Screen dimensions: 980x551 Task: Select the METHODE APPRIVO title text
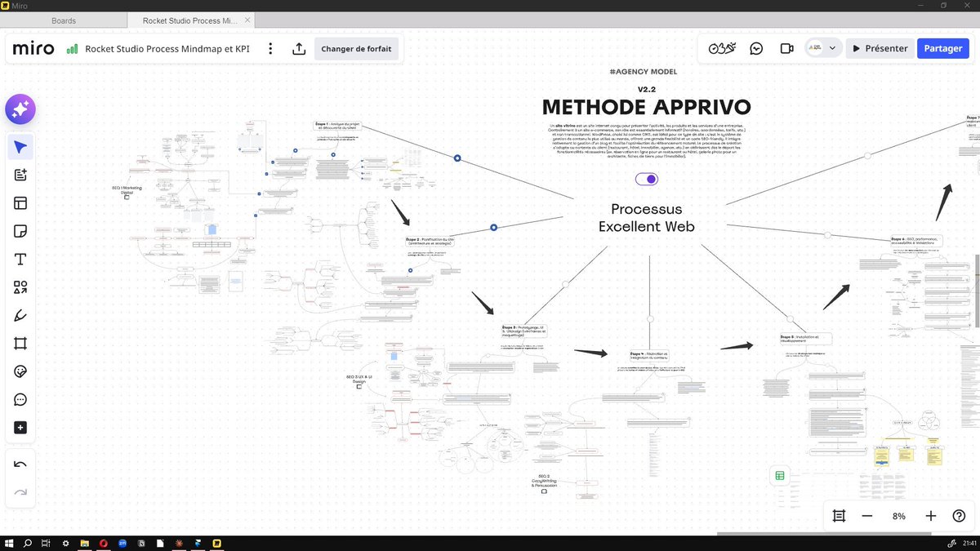click(646, 107)
